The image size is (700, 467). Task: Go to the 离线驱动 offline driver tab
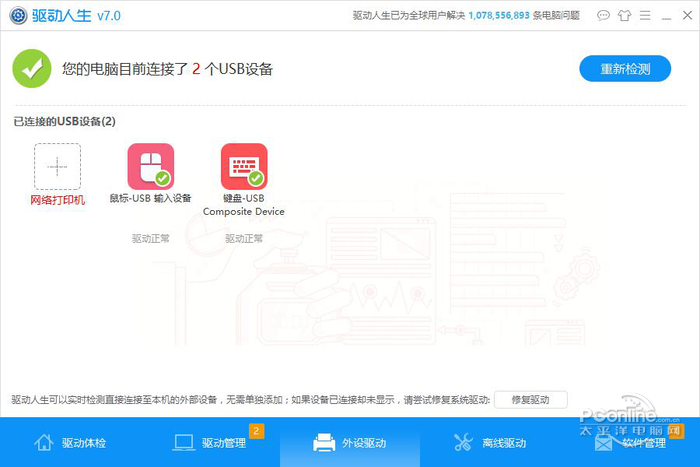click(x=490, y=442)
